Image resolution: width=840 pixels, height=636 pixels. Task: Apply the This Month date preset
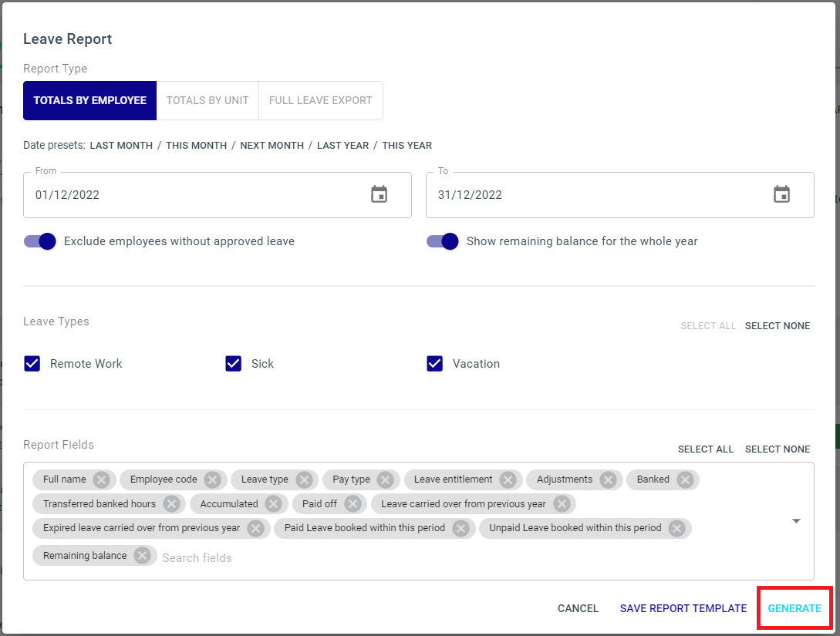pos(196,146)
